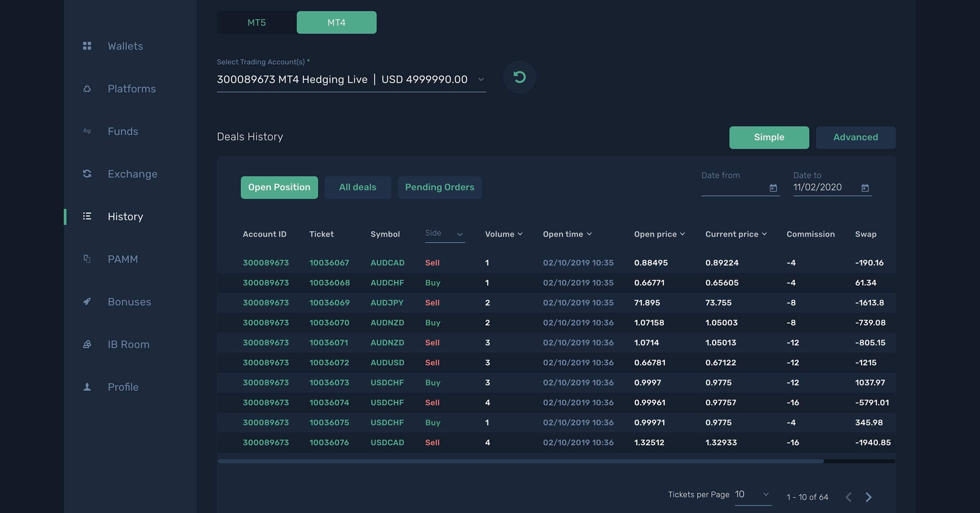980x513 pixels.
Task: Click the IB Room sidebar icon
Action: 87,344
